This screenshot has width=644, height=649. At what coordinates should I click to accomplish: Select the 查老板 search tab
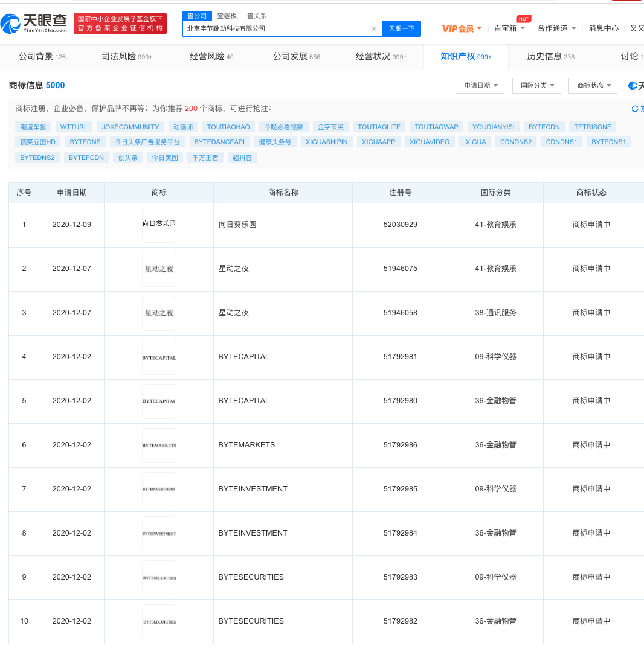click(x=227, y=16)
